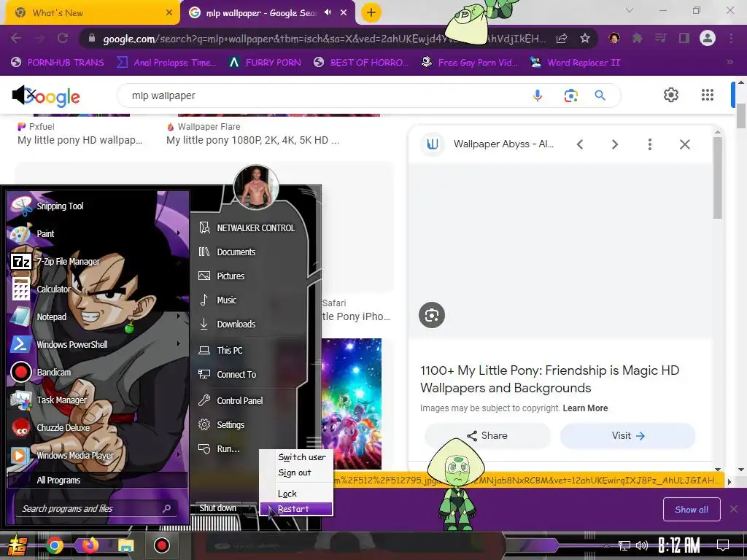The width and height of the screenshot is (747, 560).
Task: Open the Chrome profile avatar
Action: 708,38
